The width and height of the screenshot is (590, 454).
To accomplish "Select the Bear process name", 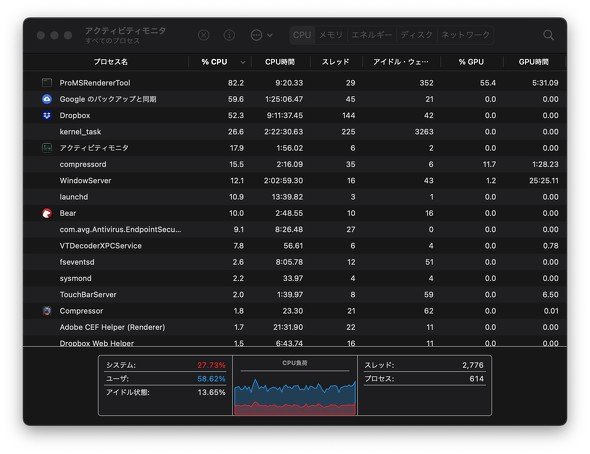I will click(x=68, y=213).
